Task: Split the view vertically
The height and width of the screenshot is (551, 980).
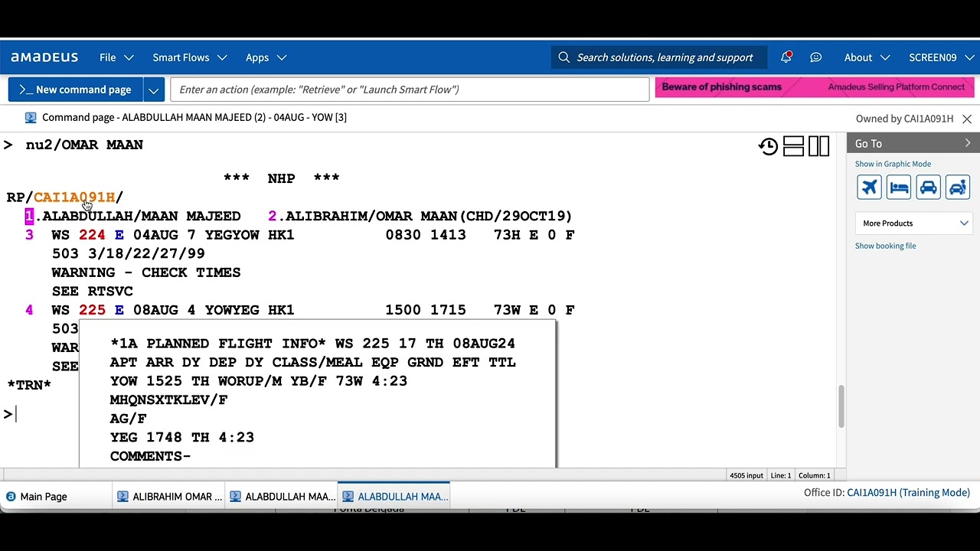Action: pyautogui.click(x=818, y=146)
